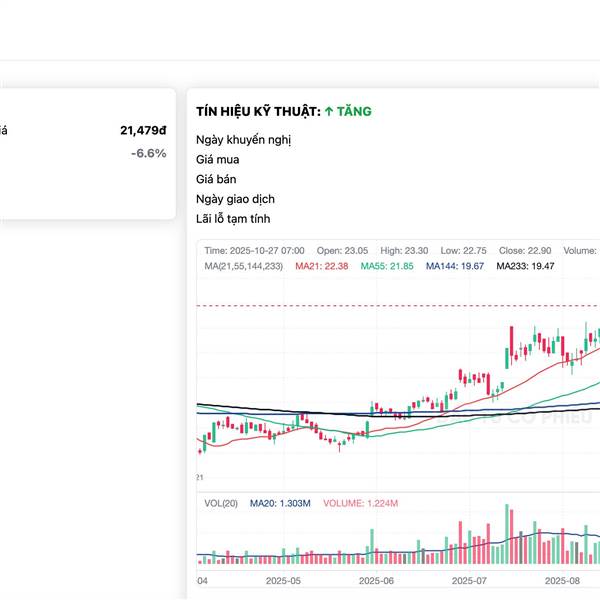Click the VOL(20) indicator label

220,503
